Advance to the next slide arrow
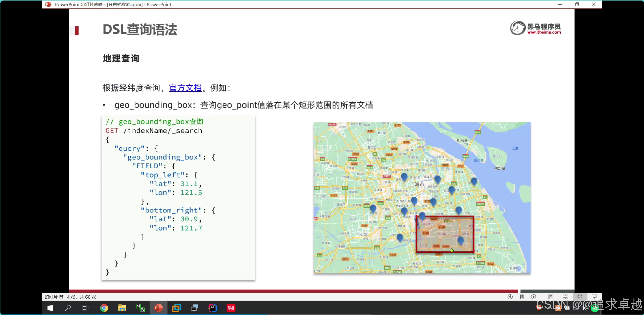 click(534, 297)
